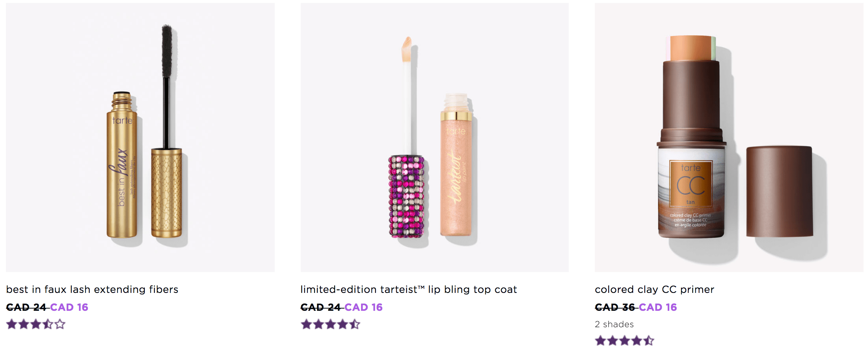Click the mascara sale price CAD 16

point(69,307)
